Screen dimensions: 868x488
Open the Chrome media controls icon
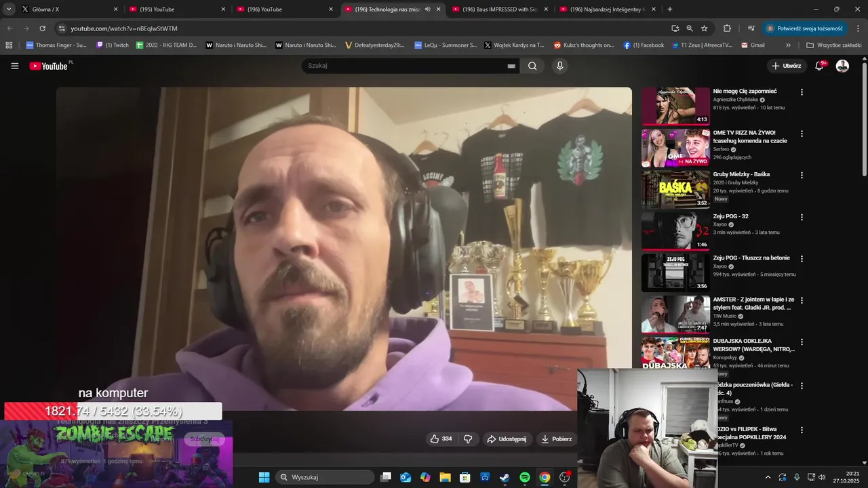coord(751,28)
